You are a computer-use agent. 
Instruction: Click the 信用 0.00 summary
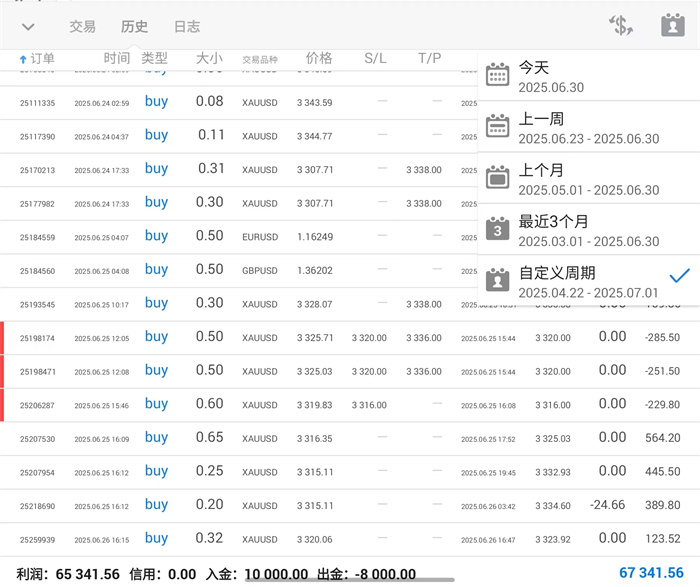(162, 574)
